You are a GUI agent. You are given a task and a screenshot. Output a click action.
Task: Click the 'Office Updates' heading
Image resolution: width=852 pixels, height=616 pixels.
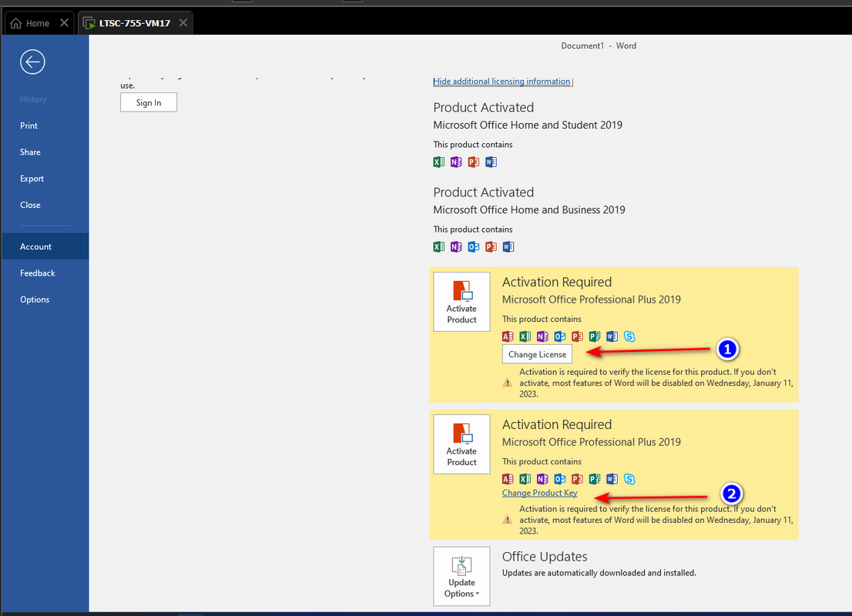[x=545, y=557]
